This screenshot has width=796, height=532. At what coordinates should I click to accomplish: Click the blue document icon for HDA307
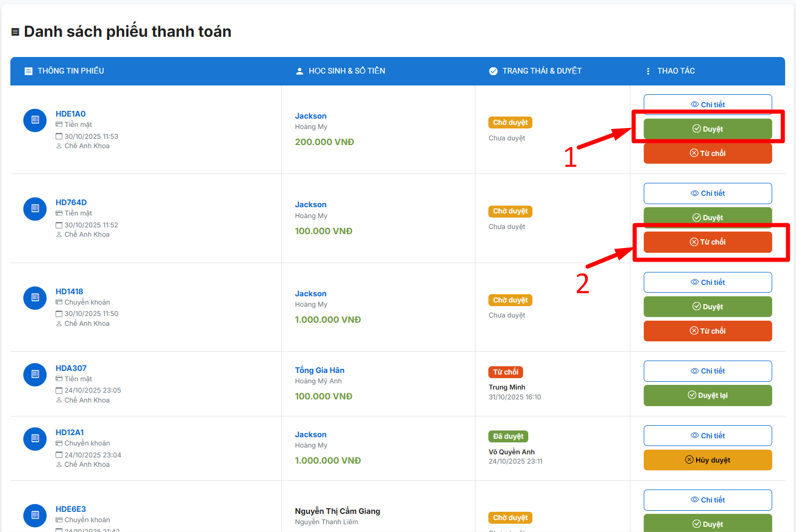(35, 375)
